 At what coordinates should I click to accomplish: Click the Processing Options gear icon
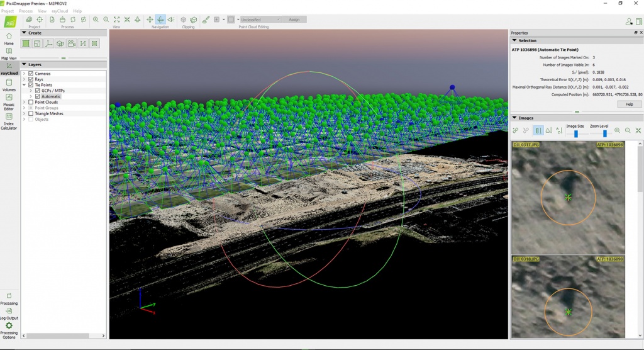point(9,326)
